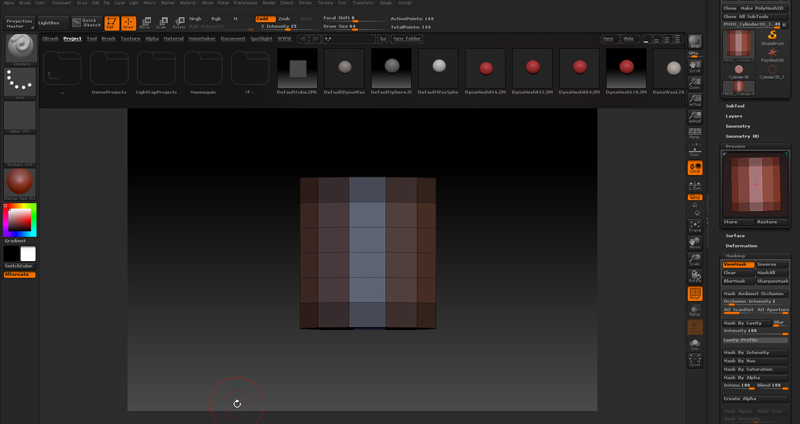Image resolution: width=800 pixels, height=424 pixels.
Task: Open the MatCap Red Wax material picker
Action: 20,184
